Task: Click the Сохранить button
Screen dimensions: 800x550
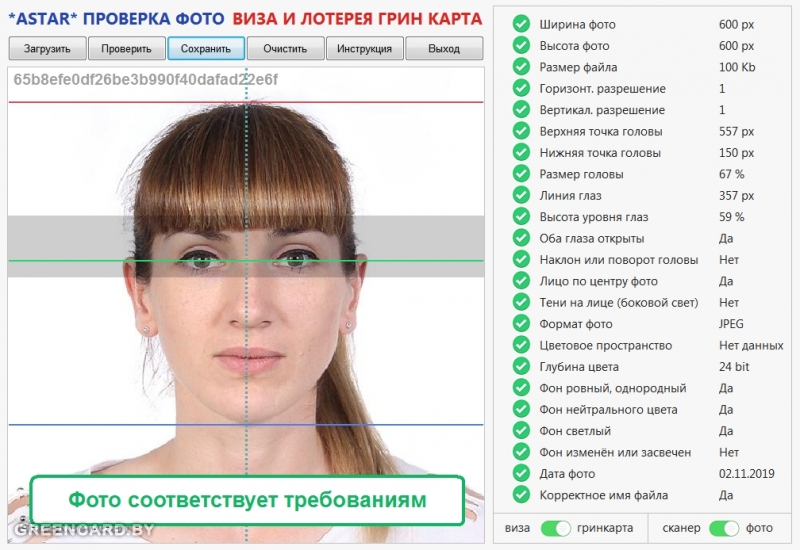Action: coord(206,48)
